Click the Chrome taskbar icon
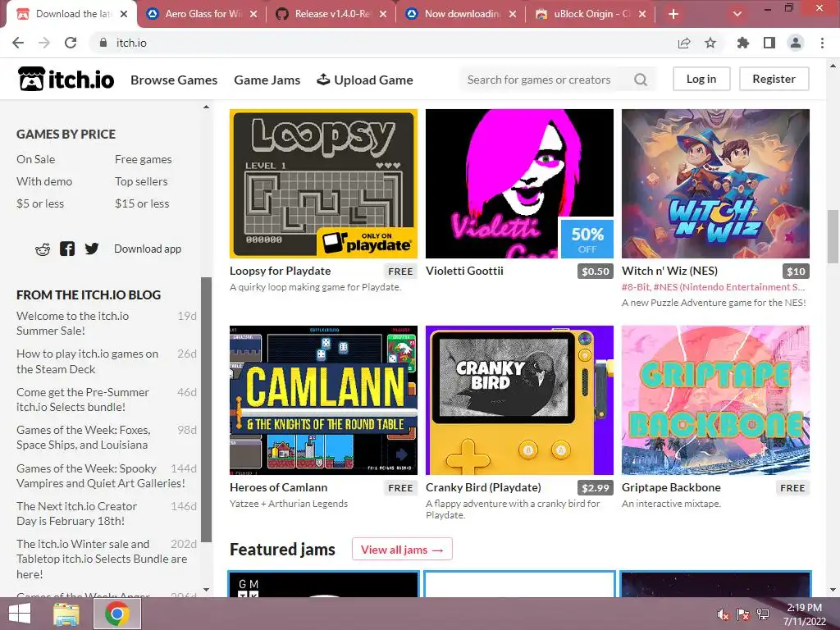This screenshot has height=630, width=840. 117,614
